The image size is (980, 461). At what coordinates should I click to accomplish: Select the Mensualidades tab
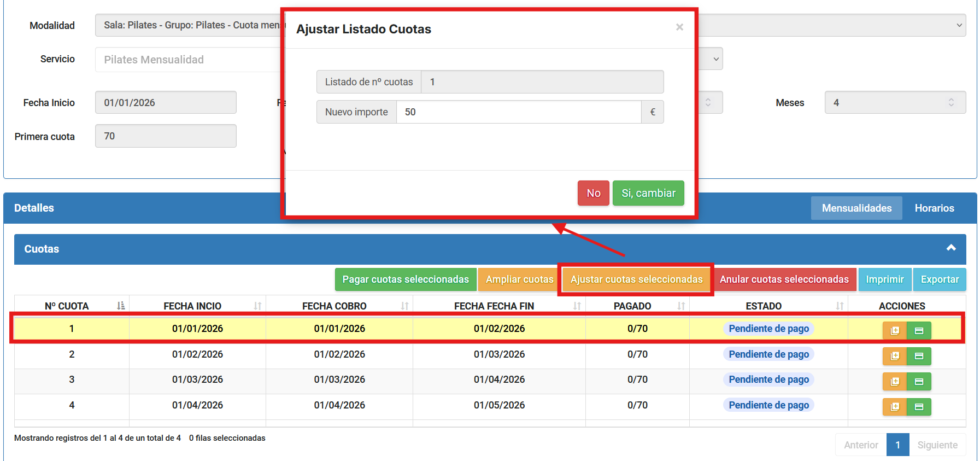tap(856, 208)
